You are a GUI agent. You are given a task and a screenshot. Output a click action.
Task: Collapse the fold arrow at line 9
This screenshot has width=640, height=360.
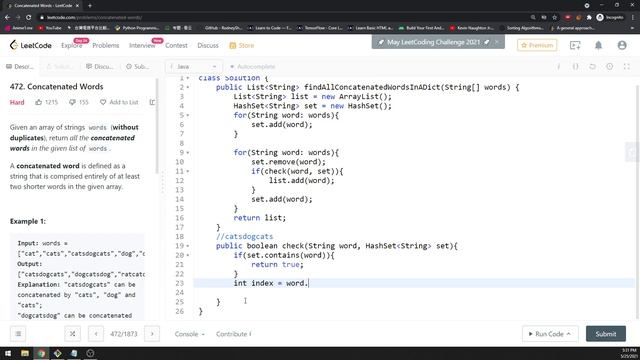click(188, 153)
